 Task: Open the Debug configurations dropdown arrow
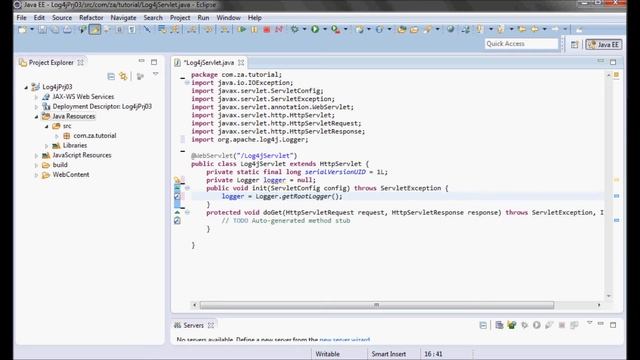304,29
